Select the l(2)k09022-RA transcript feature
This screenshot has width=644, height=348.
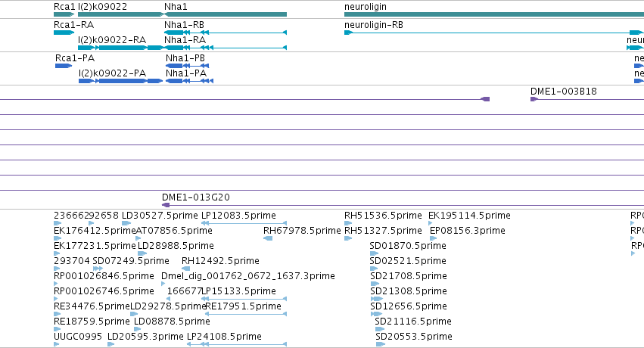[121, 48]
